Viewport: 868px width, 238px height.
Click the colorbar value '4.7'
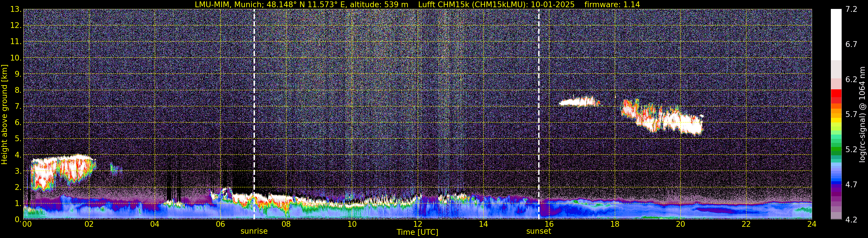(x=851, y=185)
